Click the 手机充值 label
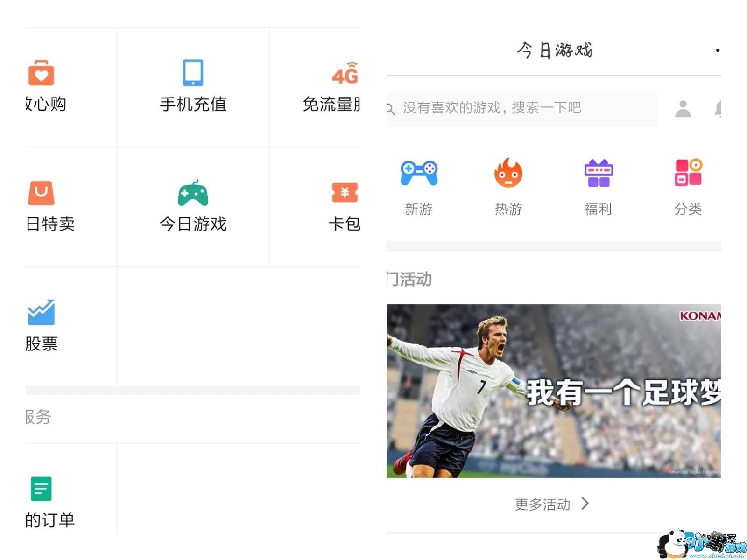 pyautogui.click(x=193, y=104)
